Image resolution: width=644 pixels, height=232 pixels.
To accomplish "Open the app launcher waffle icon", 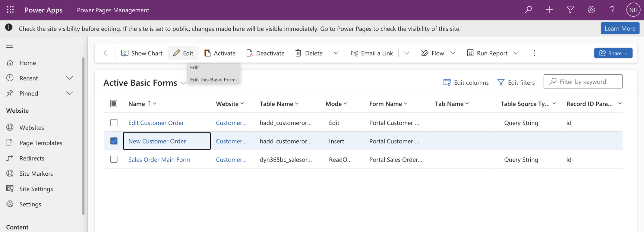I will pos(10,10).
